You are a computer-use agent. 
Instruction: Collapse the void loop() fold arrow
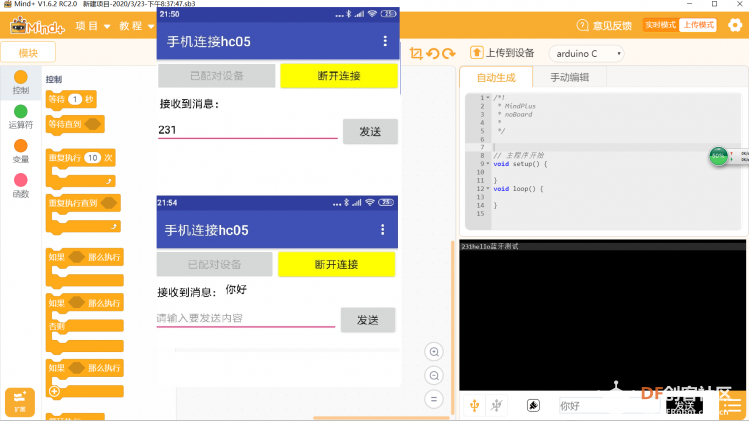488,189
